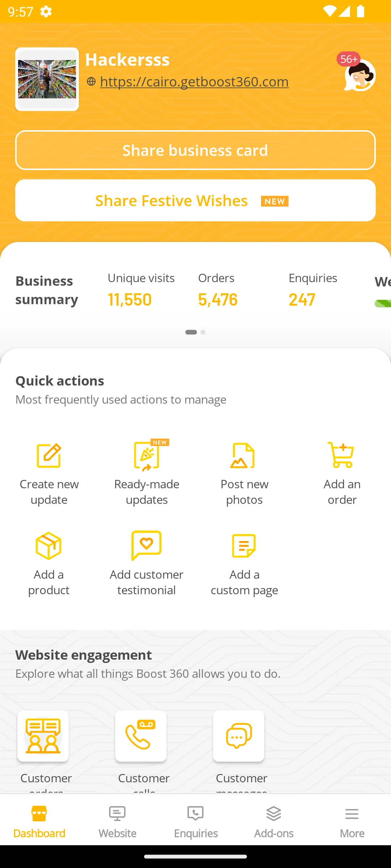Select Share Festive Wishes

(x=195, y=200)
